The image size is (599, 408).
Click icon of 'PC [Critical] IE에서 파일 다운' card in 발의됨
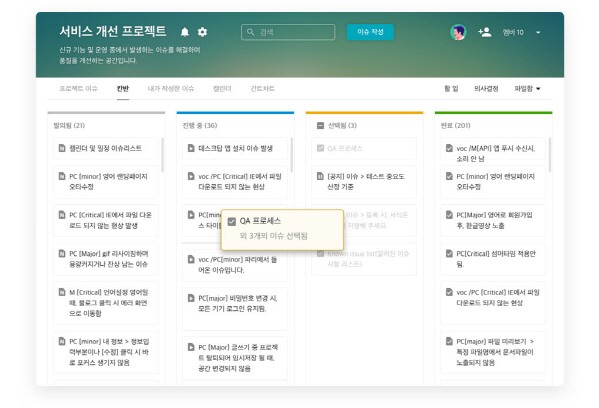click(62, 215)
